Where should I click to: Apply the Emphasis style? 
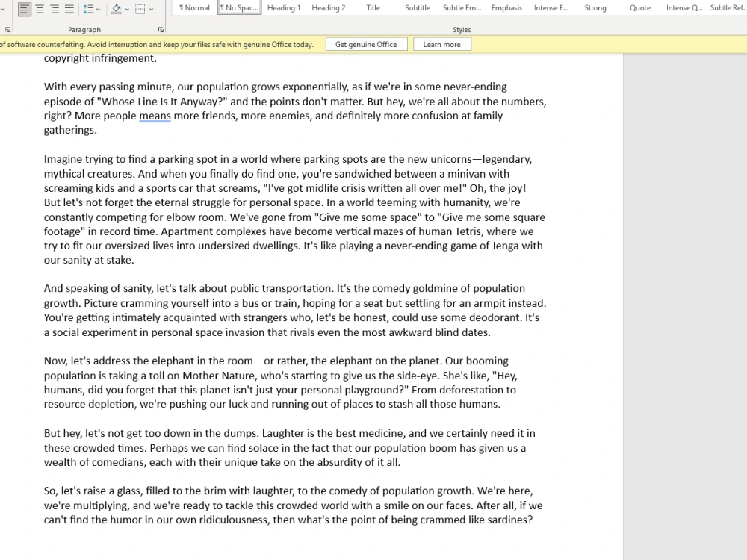click(x=506, y=7)
